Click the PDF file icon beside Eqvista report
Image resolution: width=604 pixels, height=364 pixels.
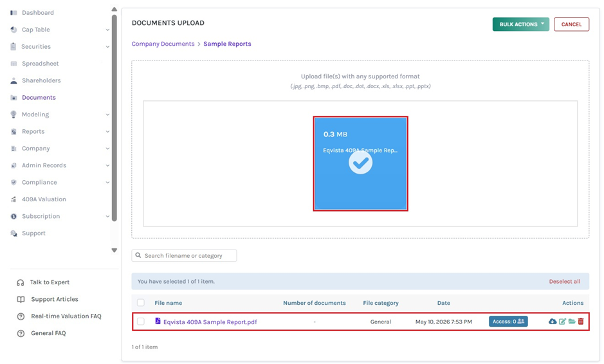point(158,321)
